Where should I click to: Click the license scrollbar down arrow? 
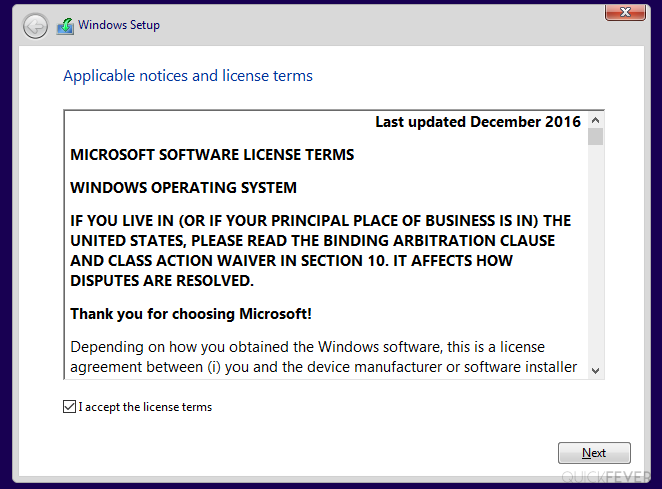(595, 371)
